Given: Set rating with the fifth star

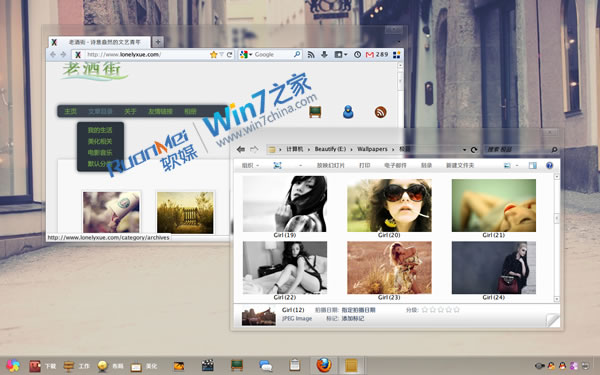Looking at the screenshot, I should tap(457, 310).
